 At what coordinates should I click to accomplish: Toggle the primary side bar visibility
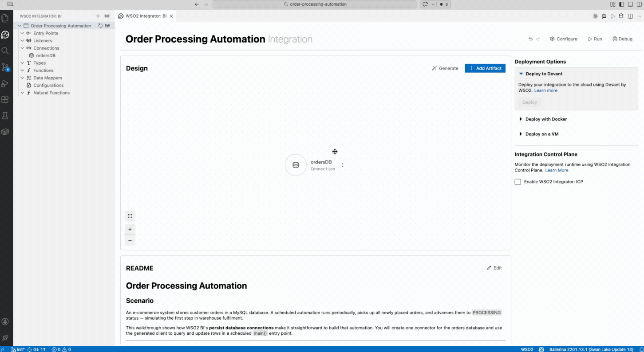pyautogui.click(x=621, y=4)
